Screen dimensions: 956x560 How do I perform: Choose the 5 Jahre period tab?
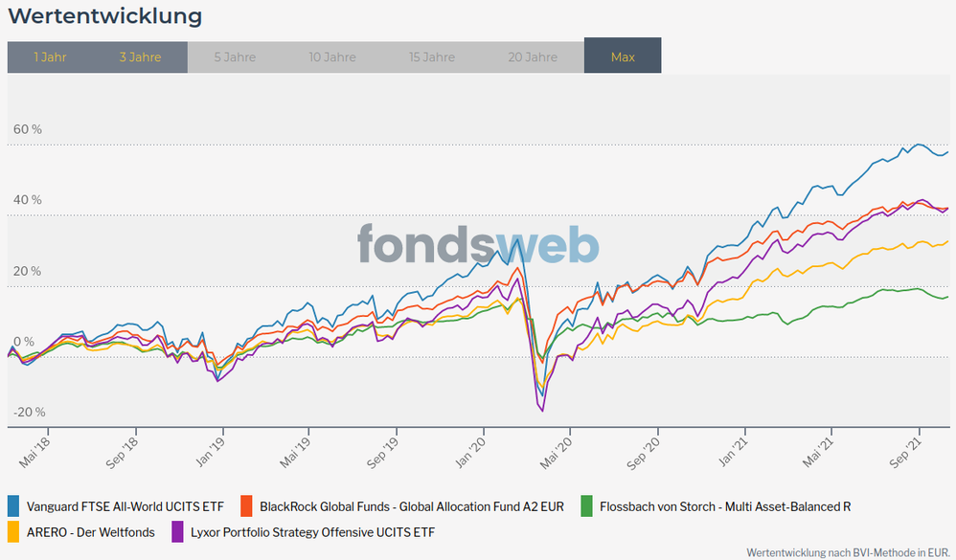point(233,57)
